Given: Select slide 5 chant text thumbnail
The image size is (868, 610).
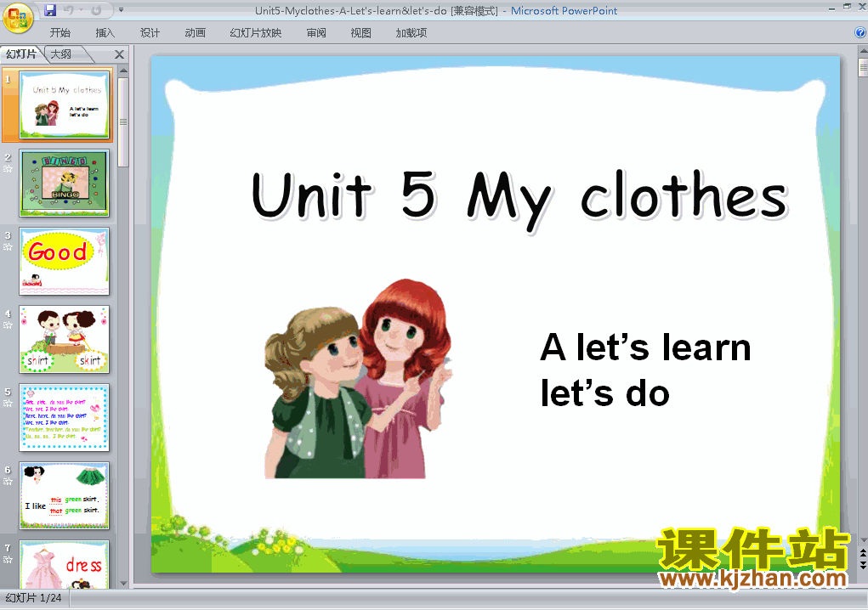Looking at the screenshot, I should 65,417.
